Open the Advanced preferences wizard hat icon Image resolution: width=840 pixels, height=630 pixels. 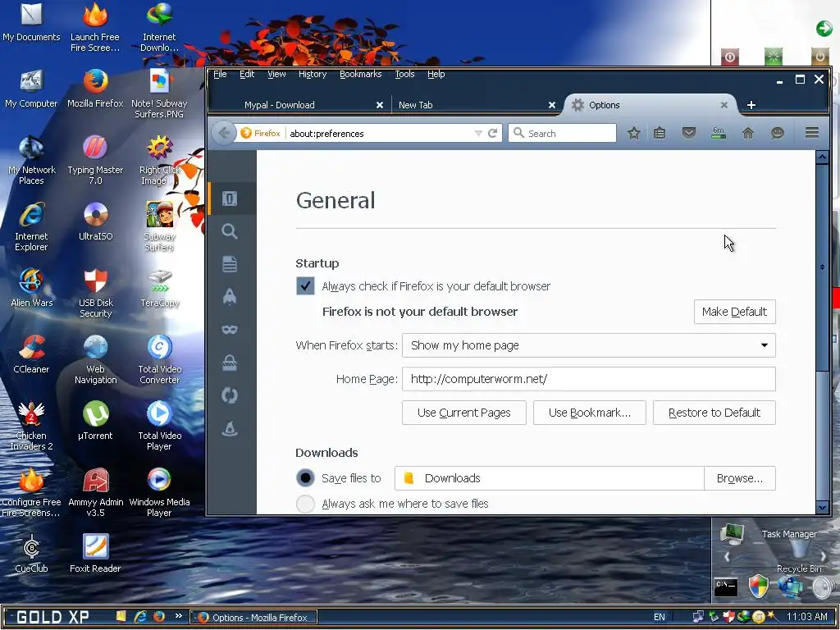click(x=230, y=428)
